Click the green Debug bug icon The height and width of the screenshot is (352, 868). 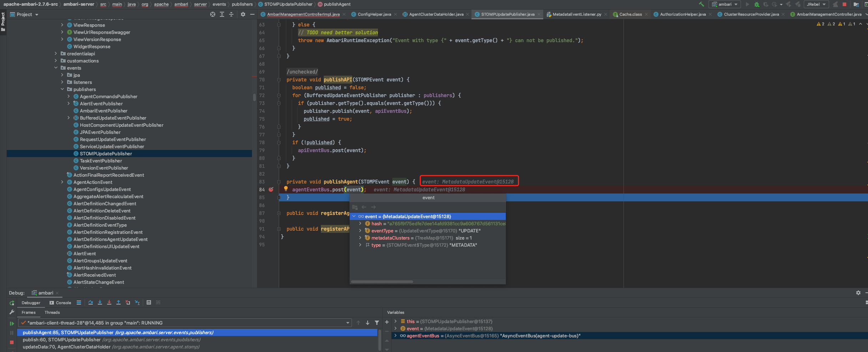point(756,4)
